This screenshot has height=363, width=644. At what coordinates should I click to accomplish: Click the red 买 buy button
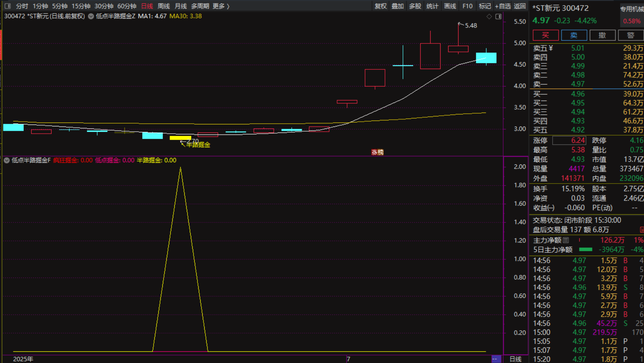545,35
